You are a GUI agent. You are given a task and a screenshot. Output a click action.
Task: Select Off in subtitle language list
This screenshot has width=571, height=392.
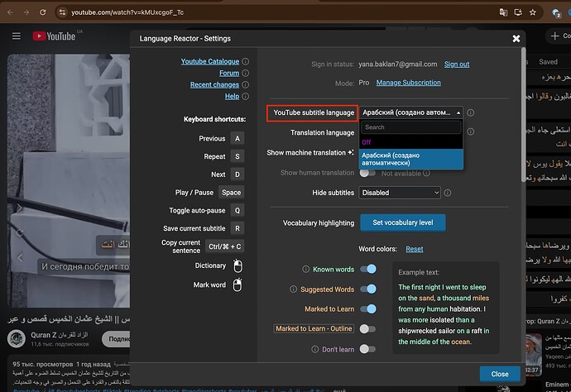[411, 142]
